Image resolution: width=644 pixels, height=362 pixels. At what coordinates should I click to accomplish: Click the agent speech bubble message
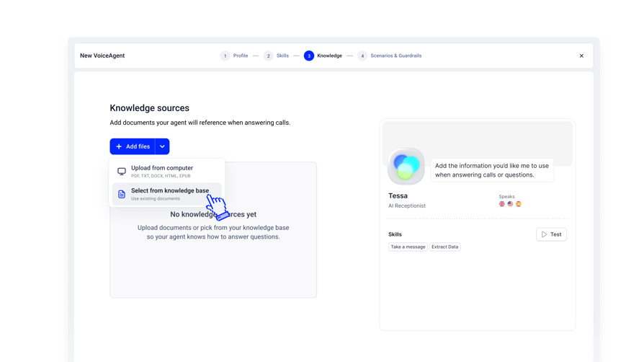[492, 170]
